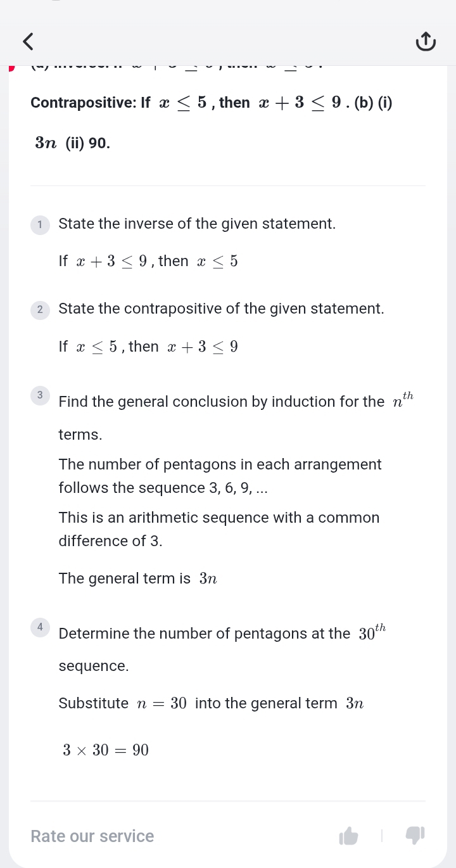Tap the "Find the general conclusion by induction" step
Screen dimensions: 456x868
pos(221,402)
